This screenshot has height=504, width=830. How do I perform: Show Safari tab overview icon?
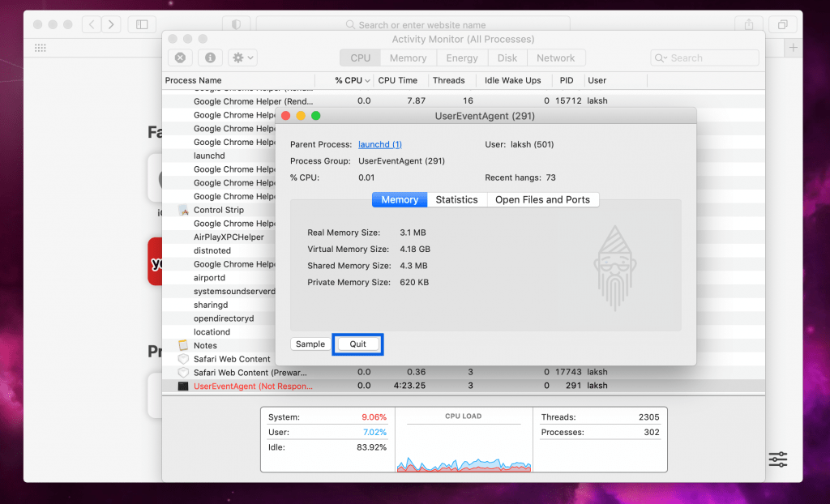(782, 24)
